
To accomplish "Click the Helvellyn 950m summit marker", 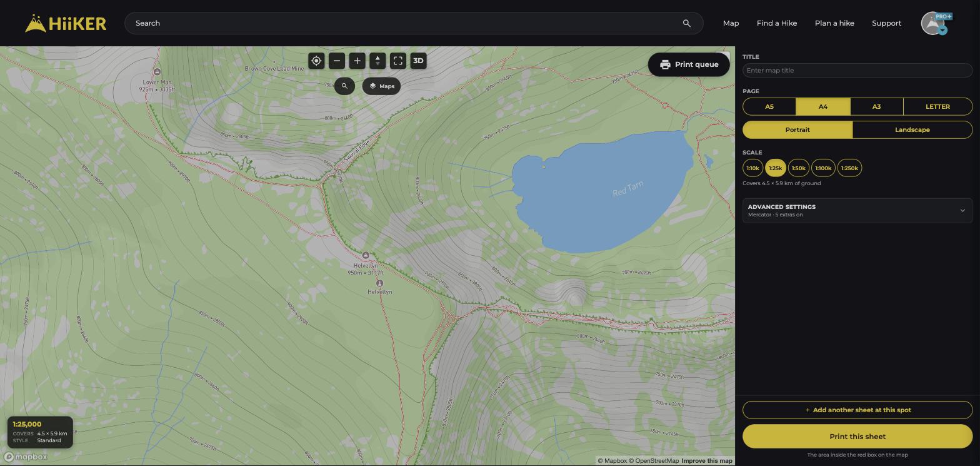I will [x=366, y=255].
